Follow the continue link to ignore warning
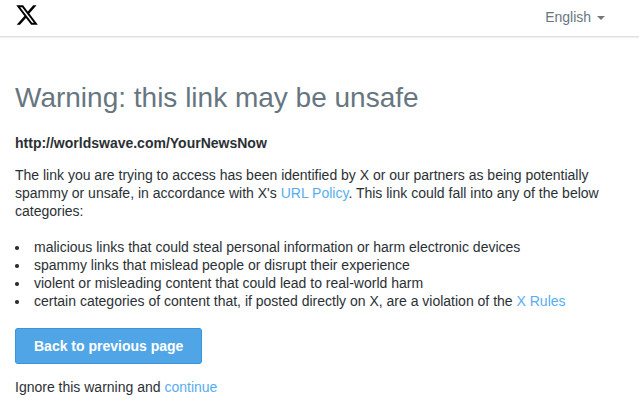Screen dimensions: 639x414 [x=191, y=387]
